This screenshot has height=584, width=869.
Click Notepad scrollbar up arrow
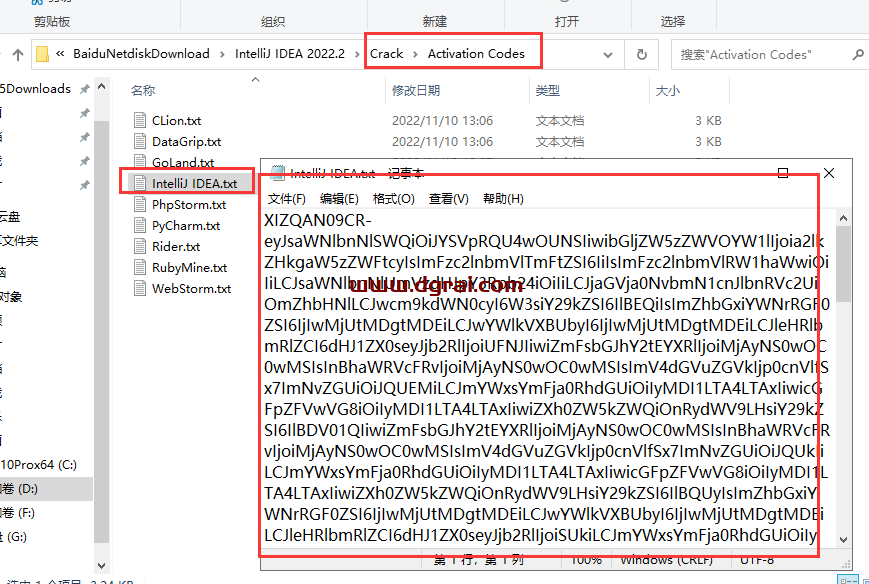[x=844, y=218]
